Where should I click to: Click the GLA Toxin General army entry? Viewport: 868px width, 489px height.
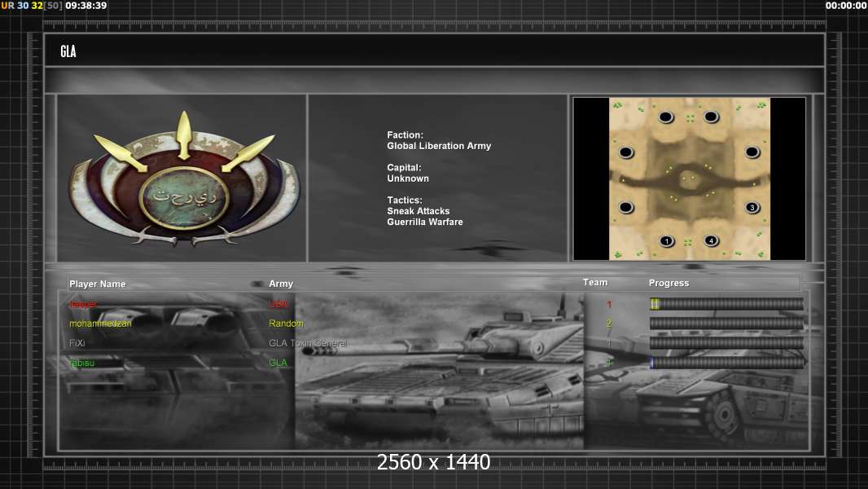click(x=308, y=343)
